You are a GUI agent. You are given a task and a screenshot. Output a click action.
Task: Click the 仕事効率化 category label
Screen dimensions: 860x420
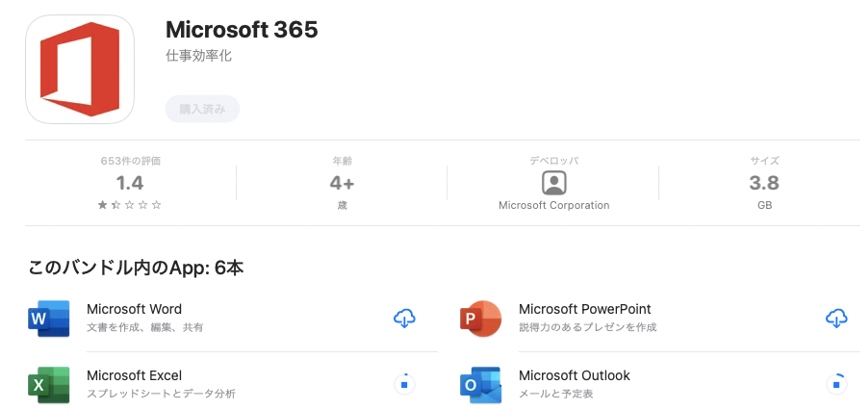point(199,56)
